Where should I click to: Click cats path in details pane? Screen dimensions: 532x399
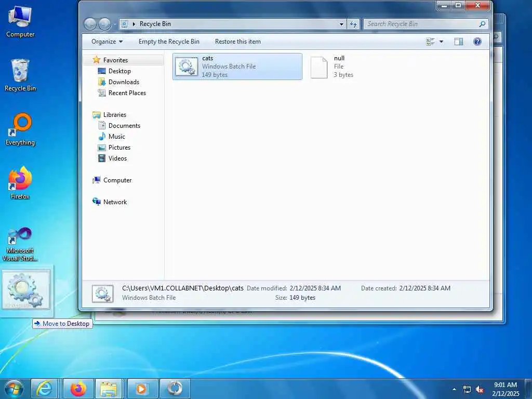(x=182, y=288)
